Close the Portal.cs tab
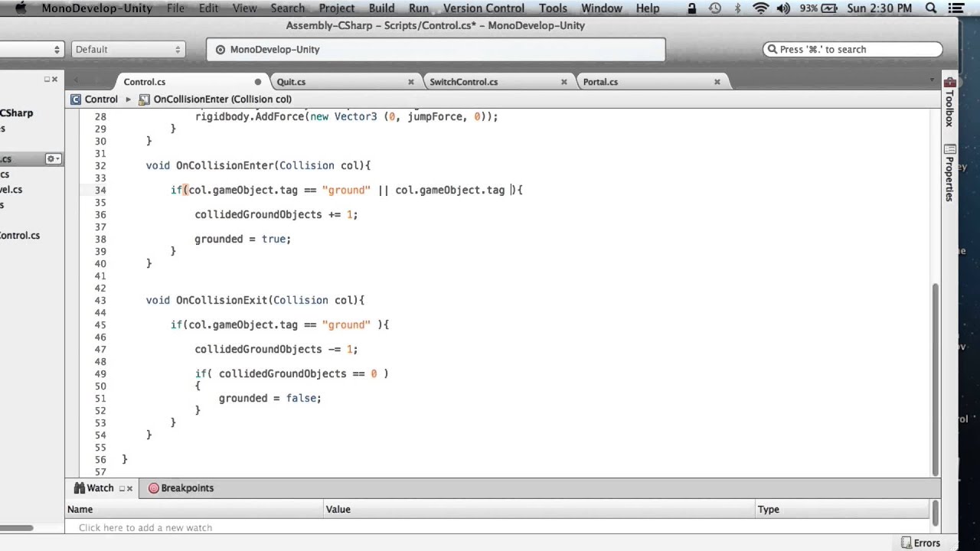980x551 pixels. click(717, 82)
